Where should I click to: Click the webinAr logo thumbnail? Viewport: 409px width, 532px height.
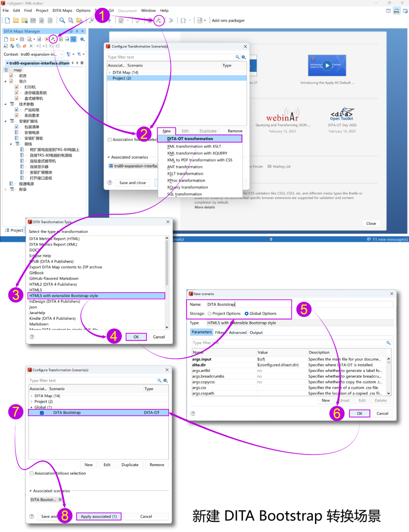283,114
